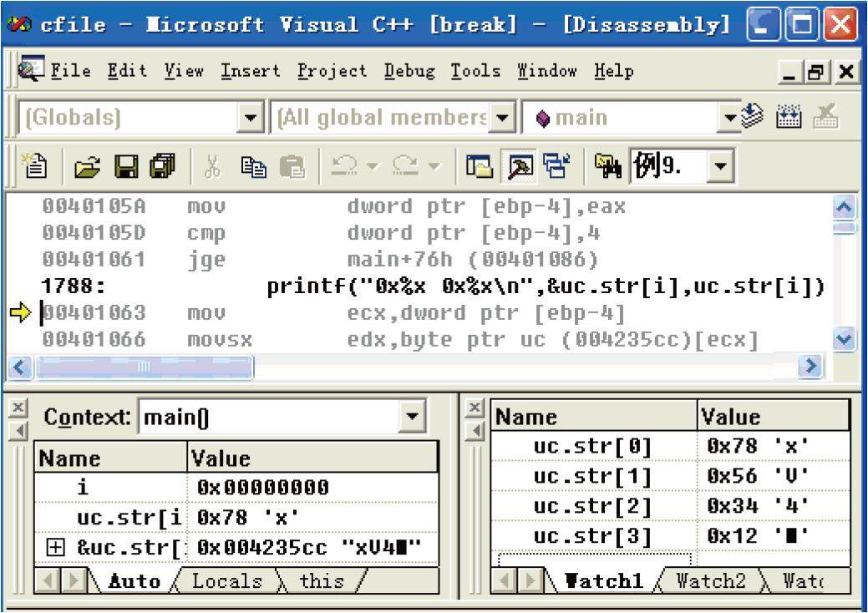Expand the Context main() dropdown

(412, 416)
